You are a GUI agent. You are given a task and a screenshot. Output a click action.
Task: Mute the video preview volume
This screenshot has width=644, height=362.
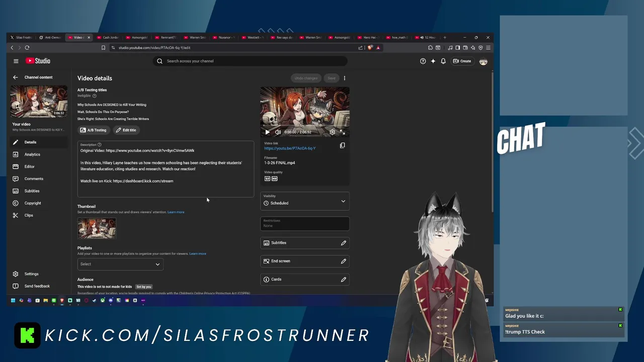click(x=278, y=132)
